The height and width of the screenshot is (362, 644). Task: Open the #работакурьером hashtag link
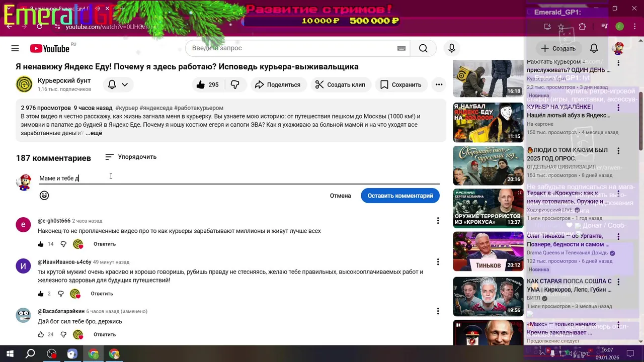coord(199,108)
